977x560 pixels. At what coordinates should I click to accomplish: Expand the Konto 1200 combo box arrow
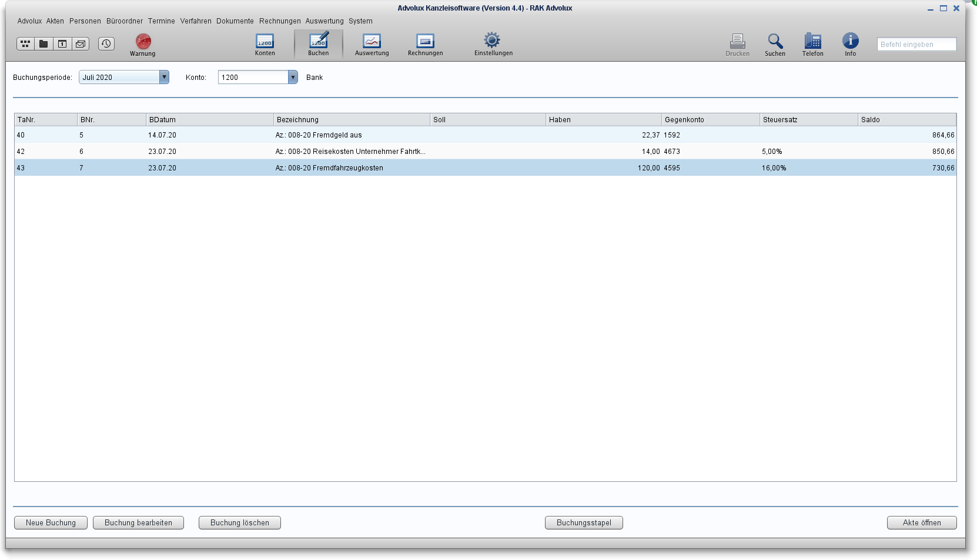point(293,77)
